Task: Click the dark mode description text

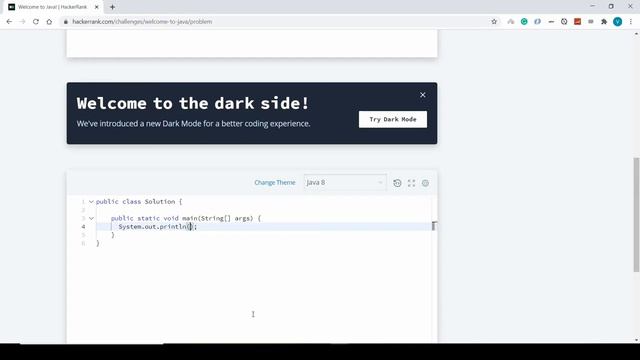Action: click(193, 123)
